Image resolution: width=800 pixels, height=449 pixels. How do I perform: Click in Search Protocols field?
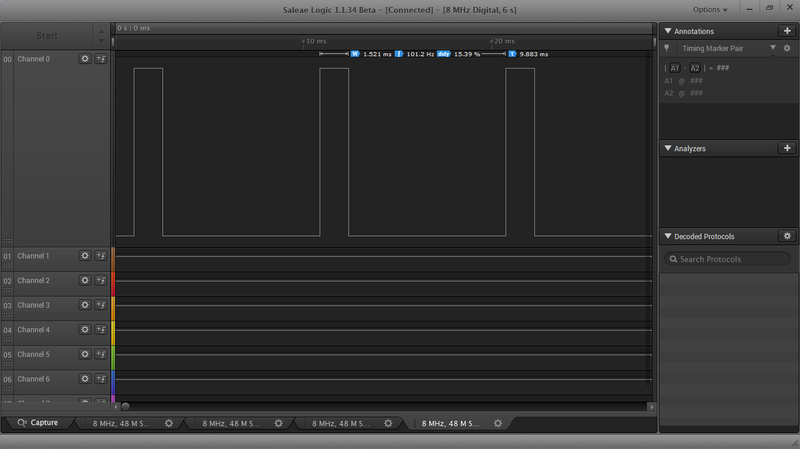(728, 259)
